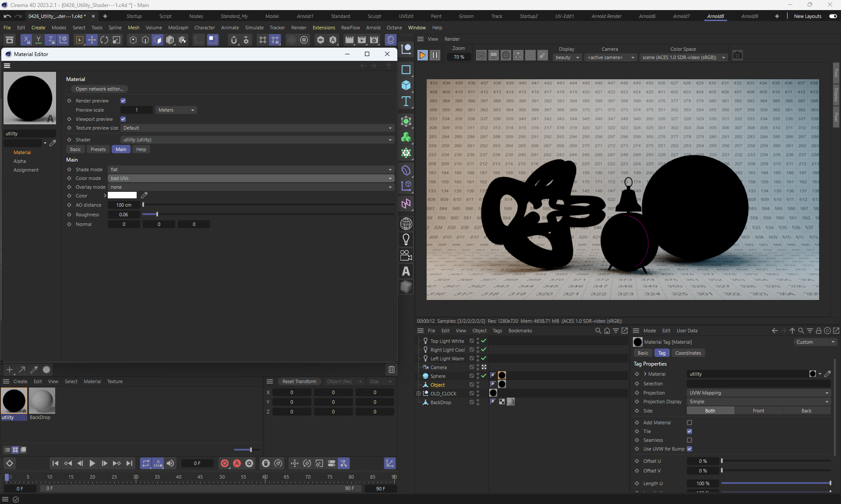Select the Move tool in toolbar
The width and height of the screenshot is (841, 504).
tap(92, 40)
